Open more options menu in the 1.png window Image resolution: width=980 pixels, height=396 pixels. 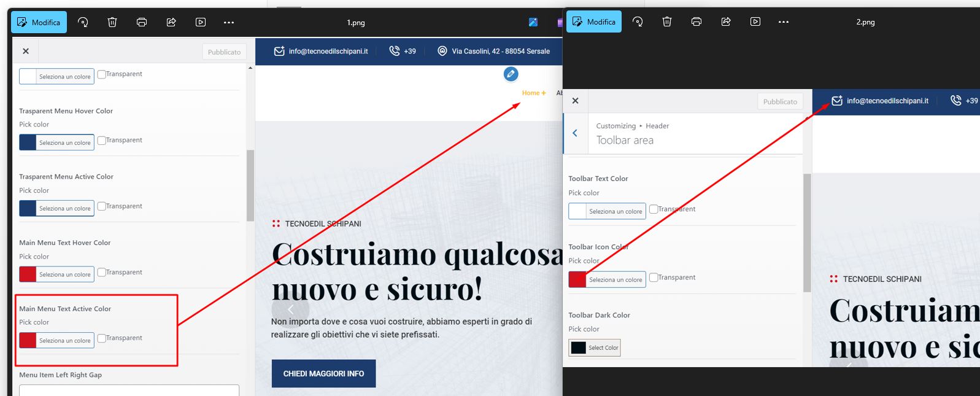tap(229, 22)
